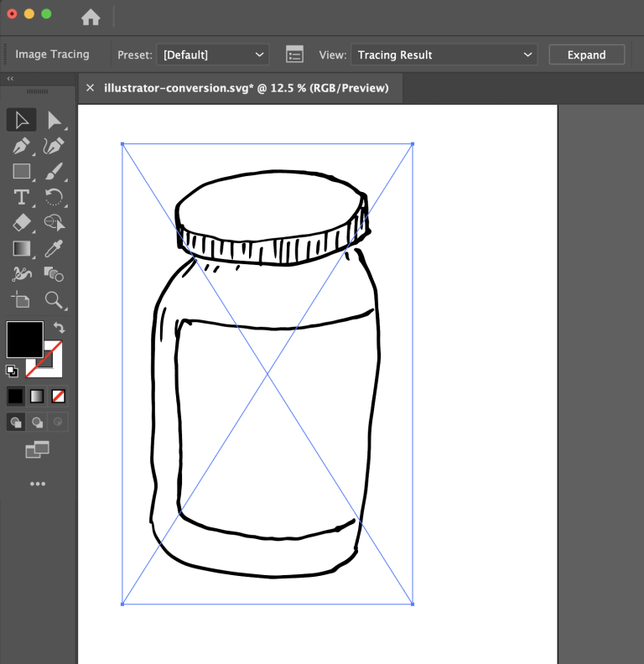Click the black Fill color swatch

(x=24, y=340)
